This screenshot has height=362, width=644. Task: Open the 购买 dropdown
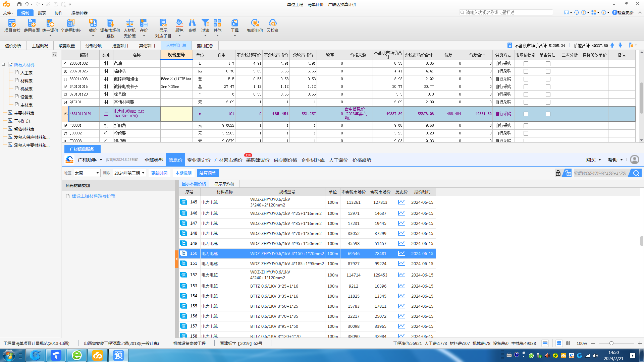click(x=593, y=160)
